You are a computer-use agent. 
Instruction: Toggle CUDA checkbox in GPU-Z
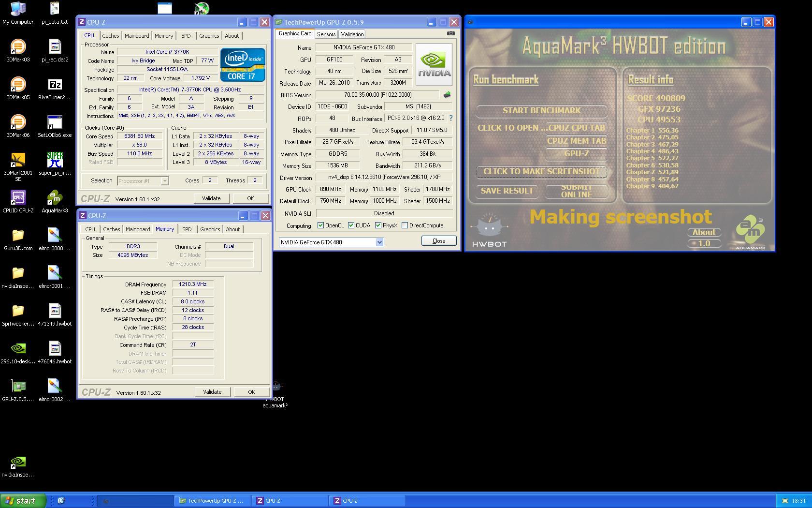point(351,225)
